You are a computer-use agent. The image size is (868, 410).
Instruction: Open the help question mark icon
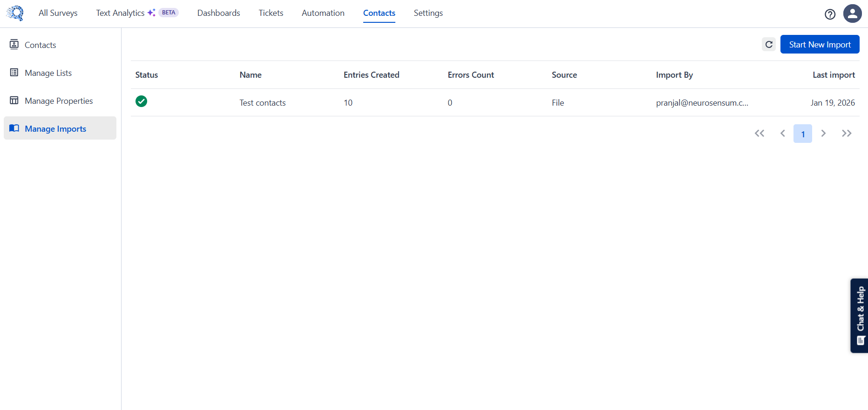830,14
